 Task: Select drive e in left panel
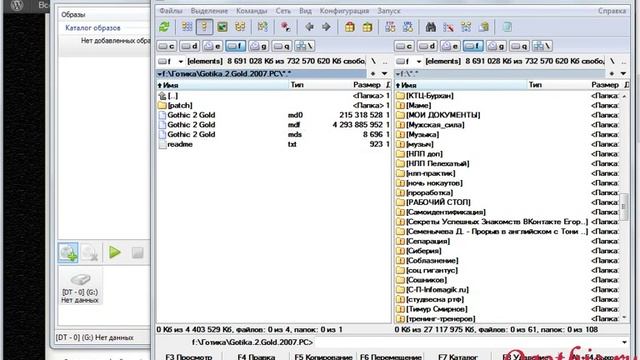213,46
